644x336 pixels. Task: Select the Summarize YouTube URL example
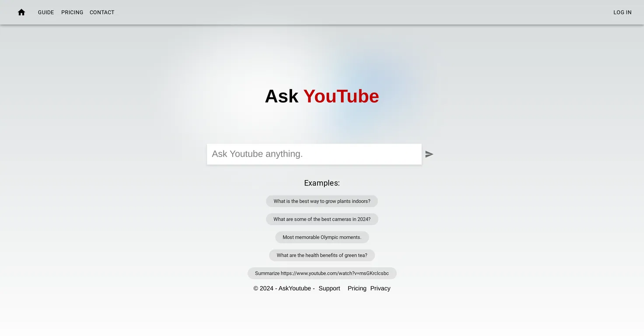pos(322,273)
